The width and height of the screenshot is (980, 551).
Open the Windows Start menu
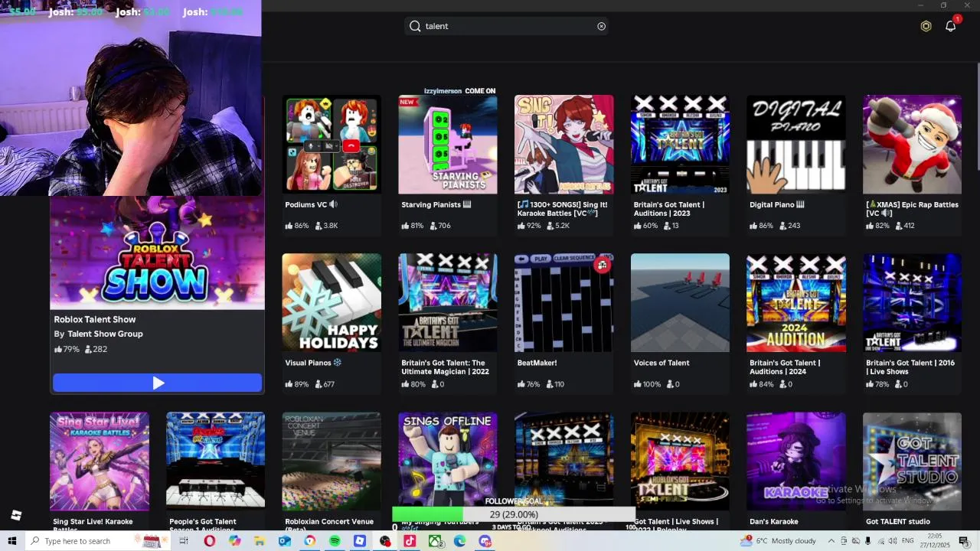12,541
